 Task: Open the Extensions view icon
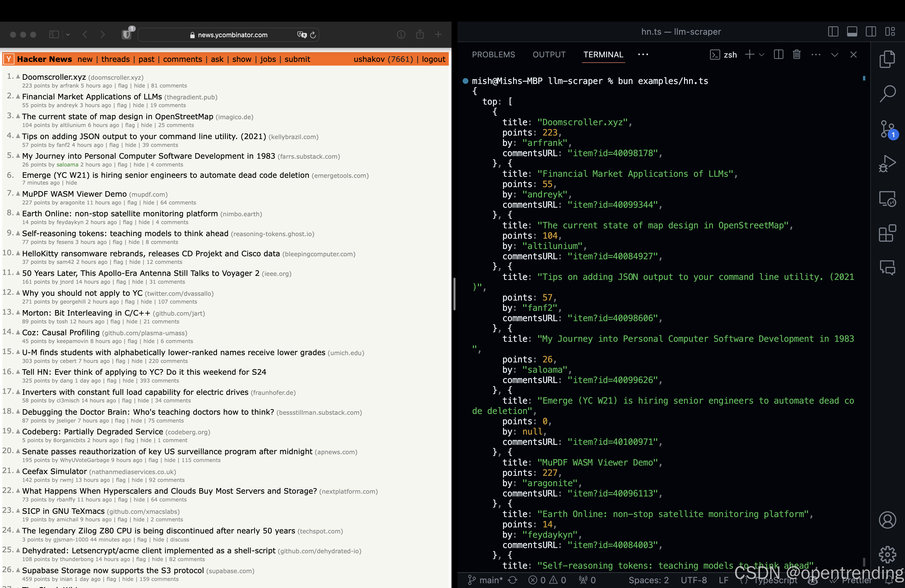[x=887, y=233]
